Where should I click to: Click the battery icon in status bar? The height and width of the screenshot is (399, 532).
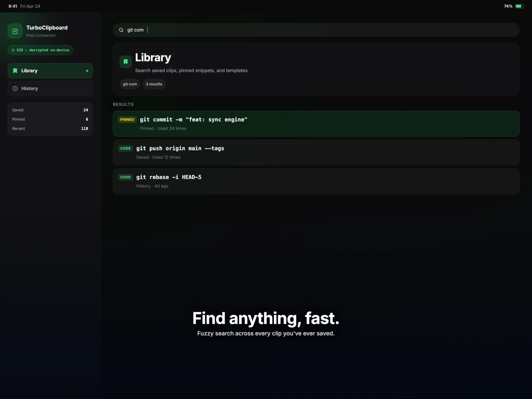[x=519, y=6]
